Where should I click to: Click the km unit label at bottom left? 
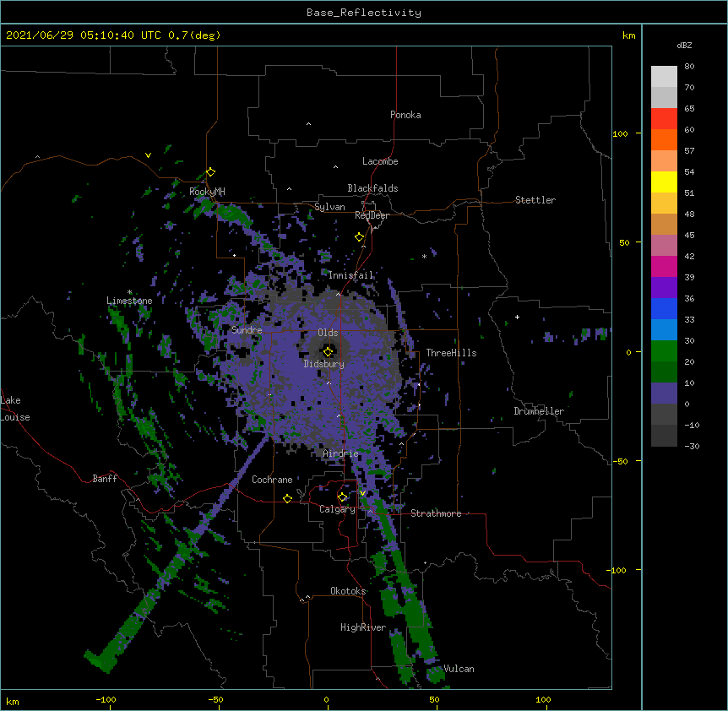(13, 701)
